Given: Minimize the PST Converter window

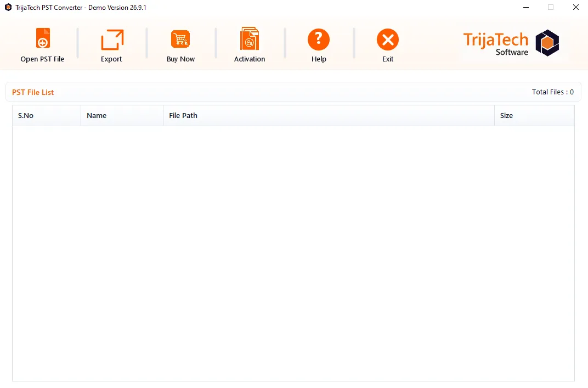Looking at the screenshot, I should pos(526,7).
